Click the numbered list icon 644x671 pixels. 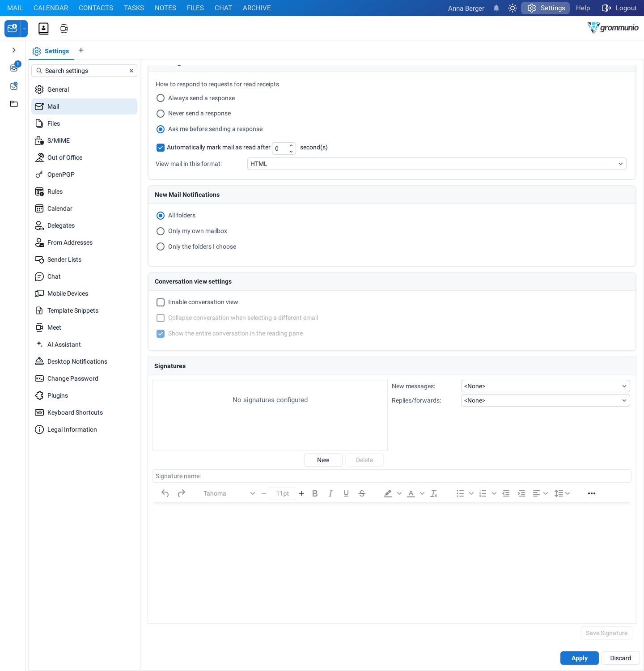pos(483,493)
